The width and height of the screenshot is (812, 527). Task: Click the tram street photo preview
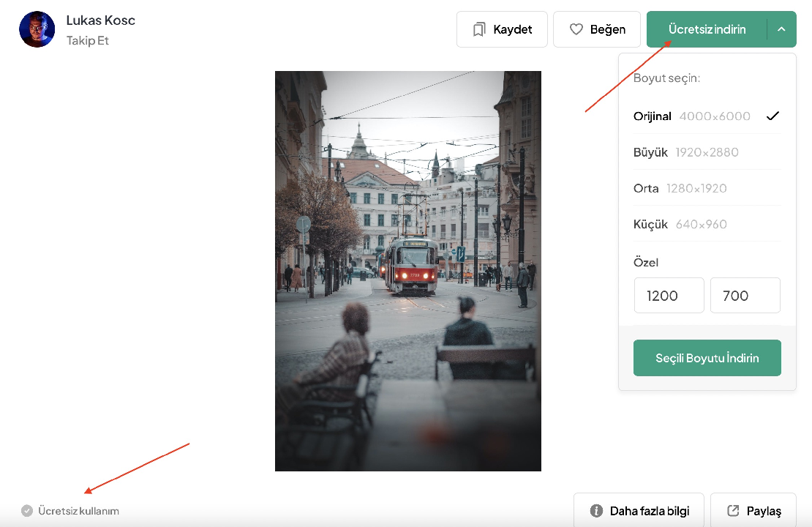pyautogui.click(x=407, y=271)
